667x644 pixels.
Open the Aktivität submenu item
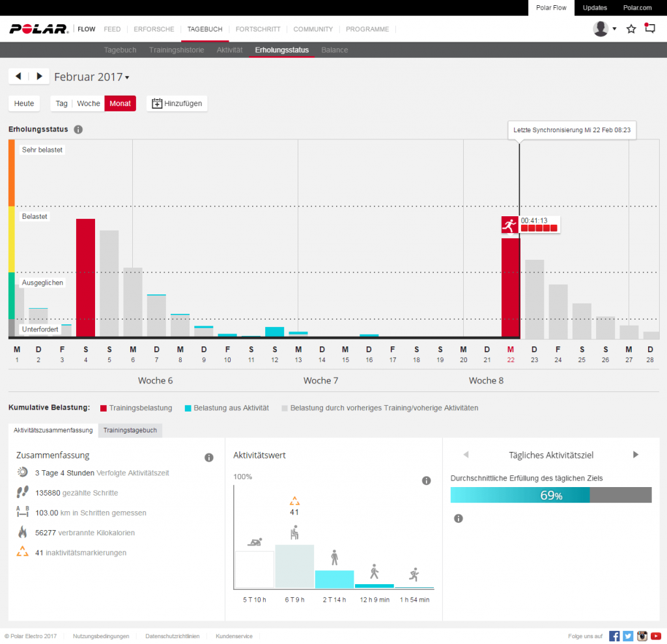point(229,50)
